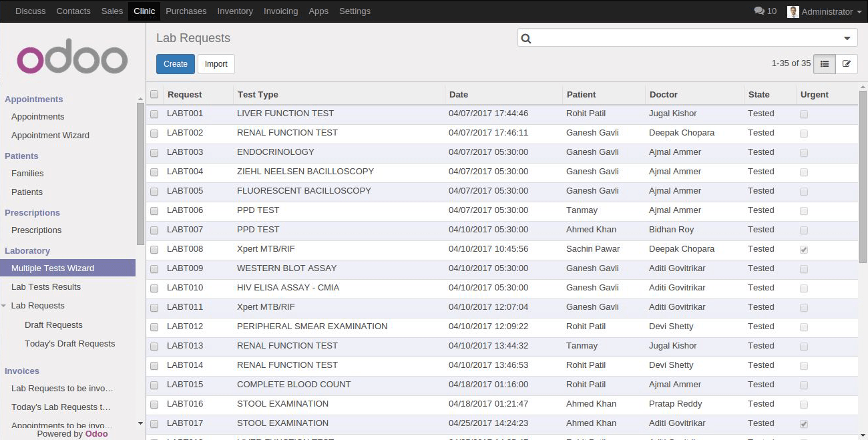This screenshot has width=868, height=440.
Task: Switch to form edit view icon
Action: [x=847, y=64]
